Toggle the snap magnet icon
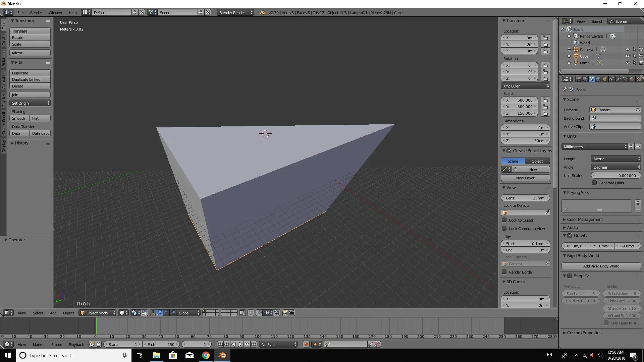The height and width of the screenshot is (362, 644). (x=259, y=313)
